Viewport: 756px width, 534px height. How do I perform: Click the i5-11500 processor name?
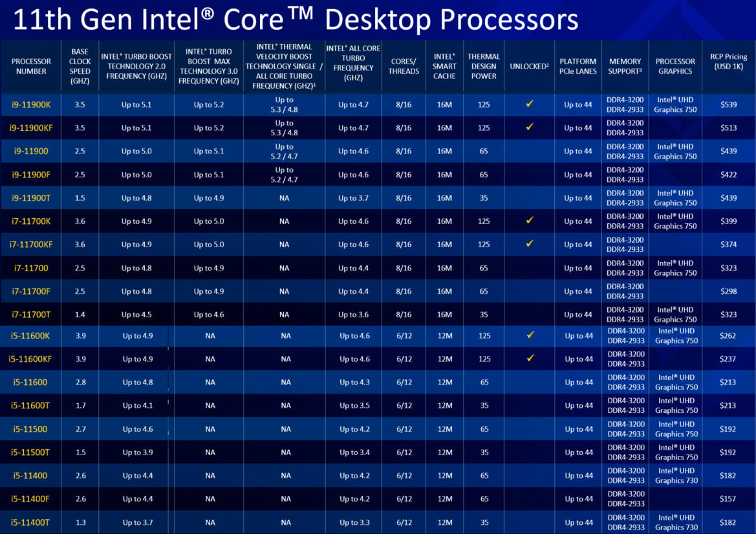(x=30, y=429)
